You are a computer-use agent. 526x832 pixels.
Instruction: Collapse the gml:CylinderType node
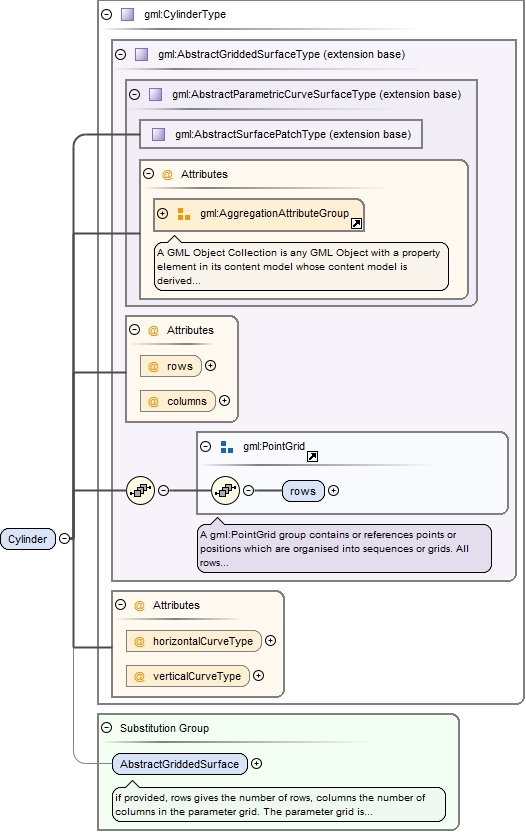pos(107,14)
